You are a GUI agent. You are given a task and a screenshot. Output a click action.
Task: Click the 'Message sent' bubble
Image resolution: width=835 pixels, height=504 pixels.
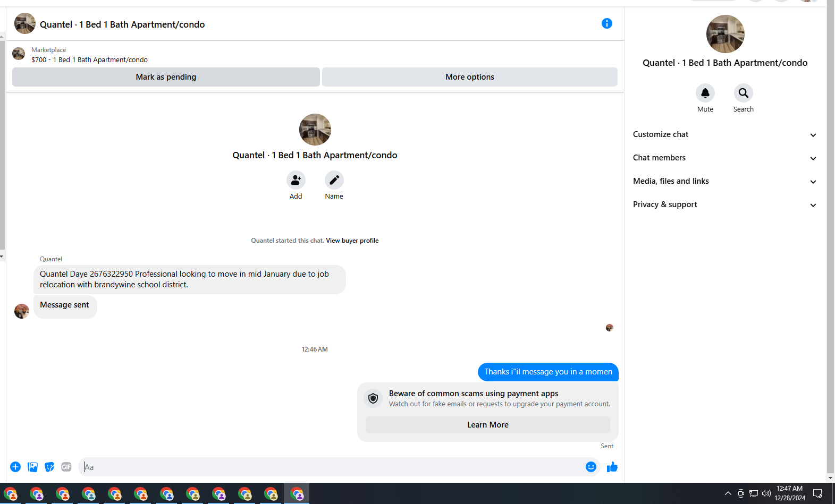point(65,306)
